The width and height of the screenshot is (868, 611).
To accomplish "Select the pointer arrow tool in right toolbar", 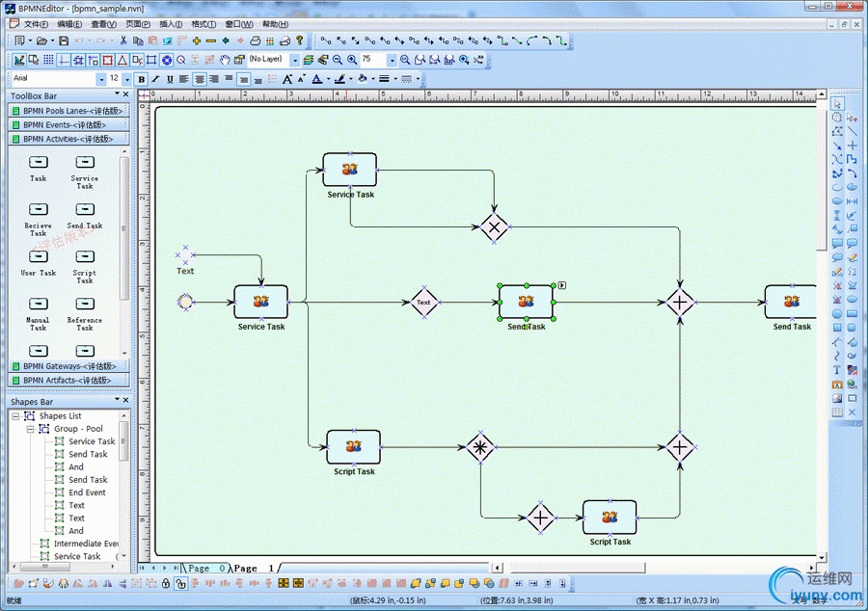I will (837, 103).
